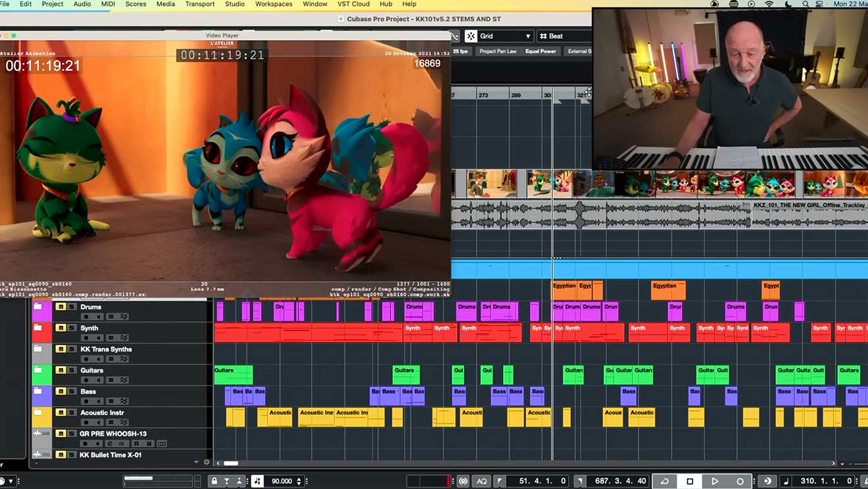
Task: Click the snap type X icon next to Grid
Action: pos(471,36)
